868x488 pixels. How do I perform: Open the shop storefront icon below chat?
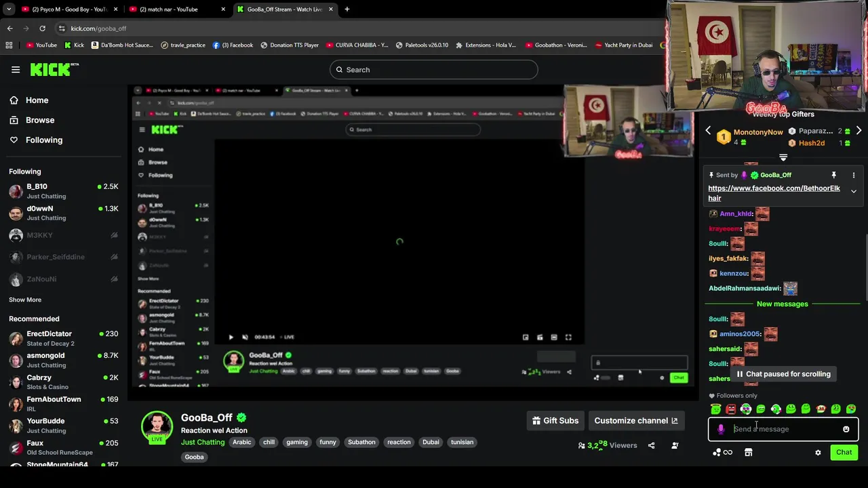click(748, 452)
